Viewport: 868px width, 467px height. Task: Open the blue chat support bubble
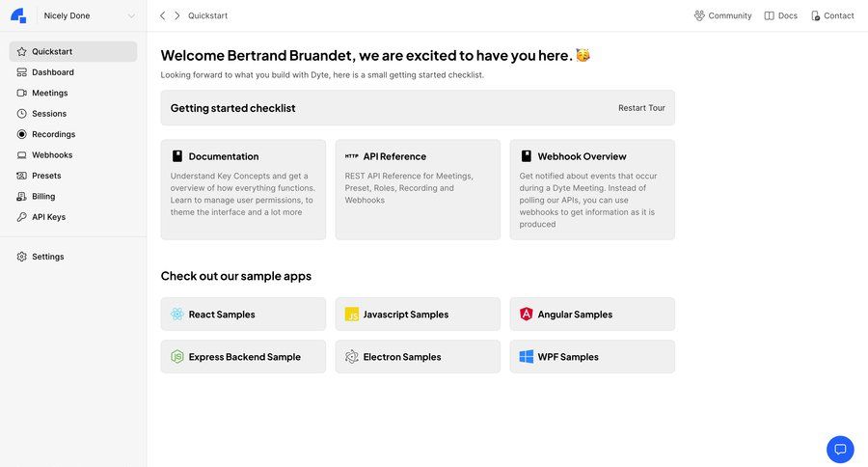click(x=840, y=450)
